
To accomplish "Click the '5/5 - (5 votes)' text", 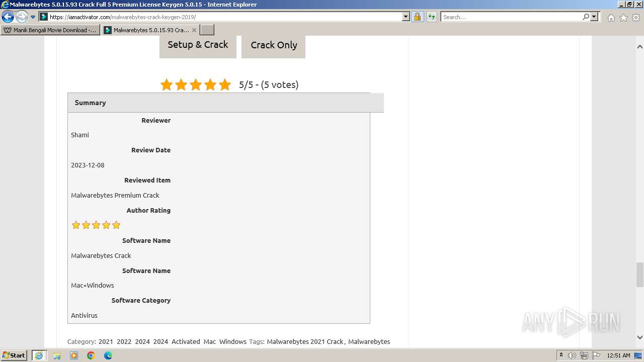I will click(269, 84).
